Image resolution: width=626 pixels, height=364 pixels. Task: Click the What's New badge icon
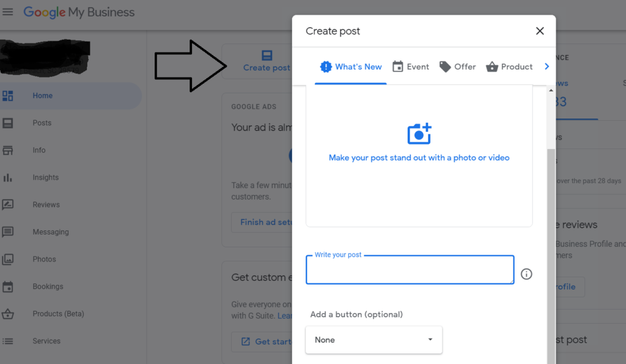[326, 67]
